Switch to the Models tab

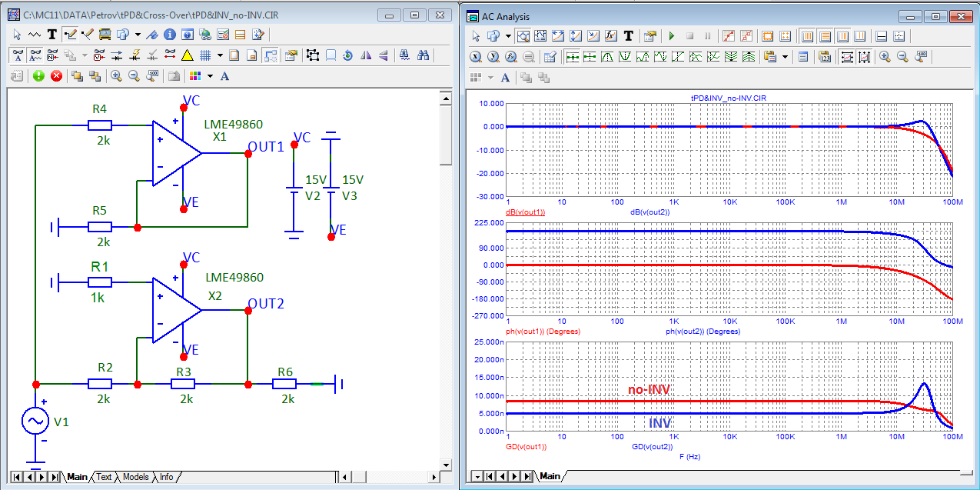click(x=135, y=477)
